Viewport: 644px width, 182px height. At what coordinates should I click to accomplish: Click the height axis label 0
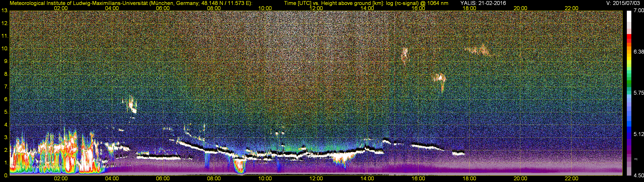(6, 176)
